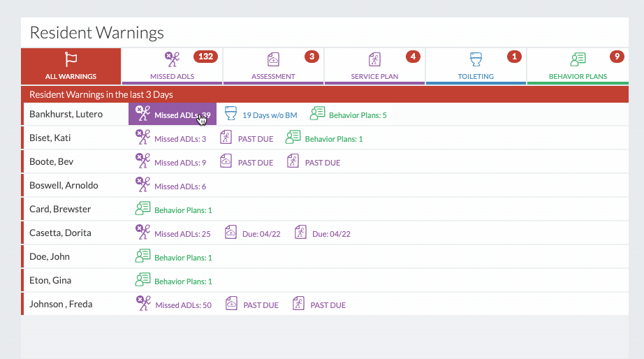This screenshot has height=359, width=644.
Task: Click service plan icon for Johnson, Freda
Action: 299,304
